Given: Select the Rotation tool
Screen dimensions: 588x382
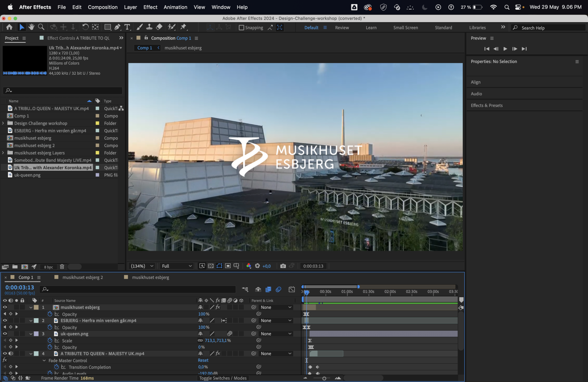Looking at the screenshot, I should tap(85, 27).
